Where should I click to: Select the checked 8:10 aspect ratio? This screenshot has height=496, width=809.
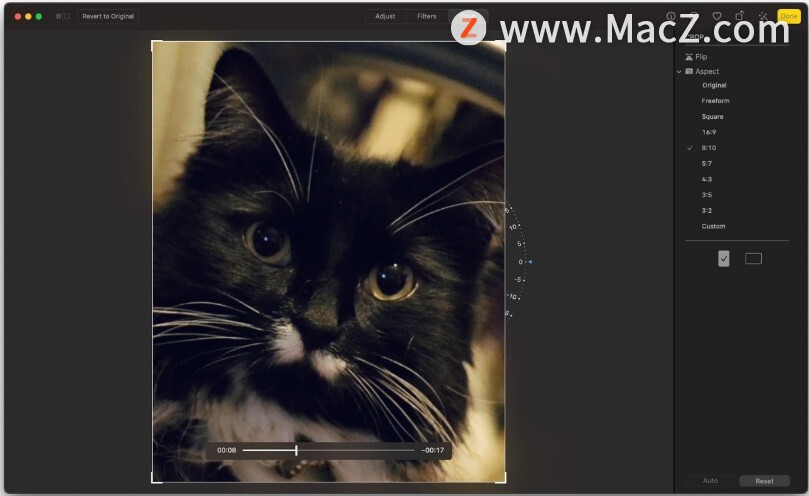click(x=708, y=148)
